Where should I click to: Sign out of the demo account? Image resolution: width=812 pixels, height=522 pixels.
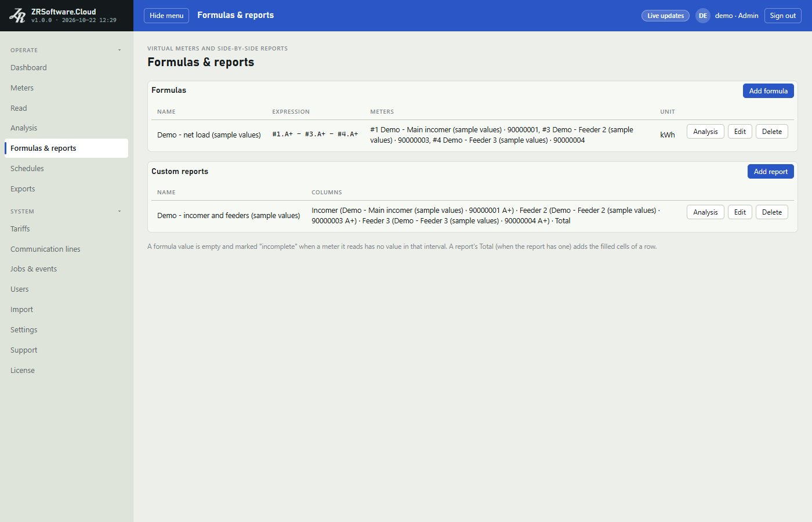point(782,16)
